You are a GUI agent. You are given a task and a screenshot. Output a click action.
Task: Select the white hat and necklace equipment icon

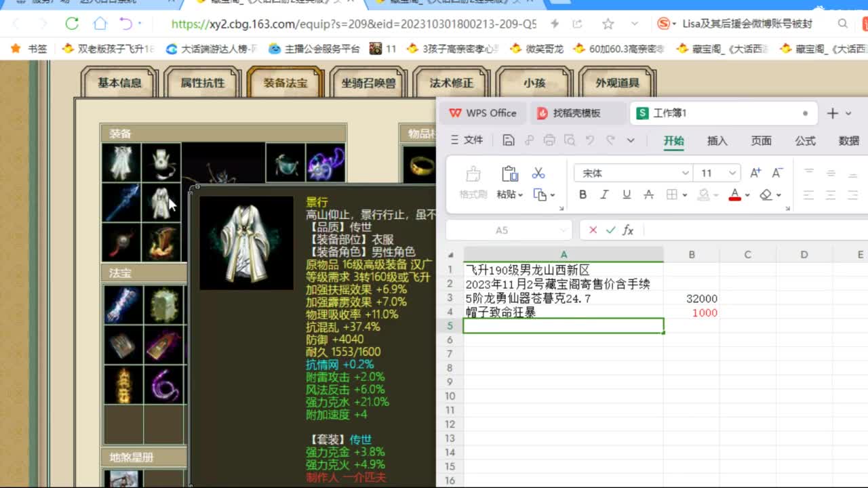pos(161,163)
